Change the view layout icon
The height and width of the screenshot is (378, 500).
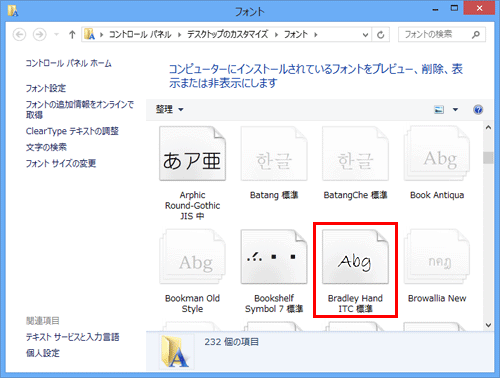coord(439,109)
